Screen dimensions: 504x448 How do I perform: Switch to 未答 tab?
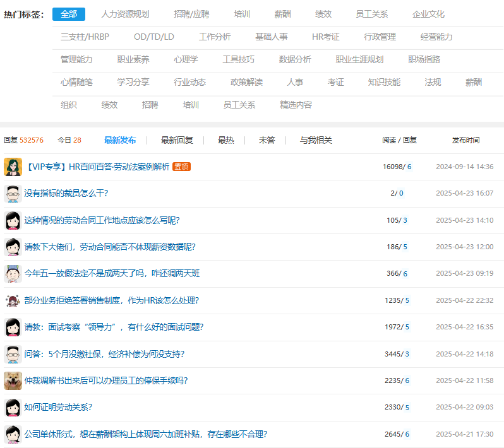(x=267, y=140)
